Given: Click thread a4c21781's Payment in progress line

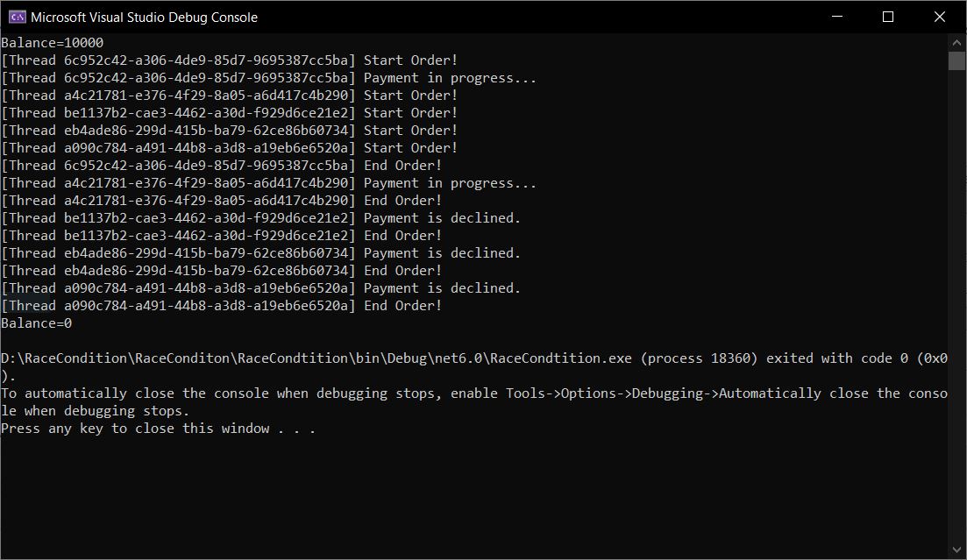Looking at the screenshot, I should click(x=268, y=183).
